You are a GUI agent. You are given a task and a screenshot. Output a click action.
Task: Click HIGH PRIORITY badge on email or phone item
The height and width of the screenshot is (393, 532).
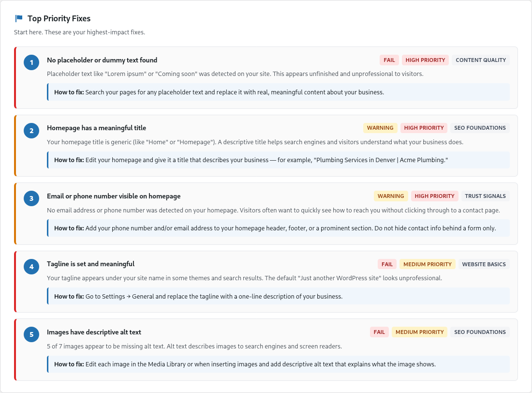click(434, 196)
